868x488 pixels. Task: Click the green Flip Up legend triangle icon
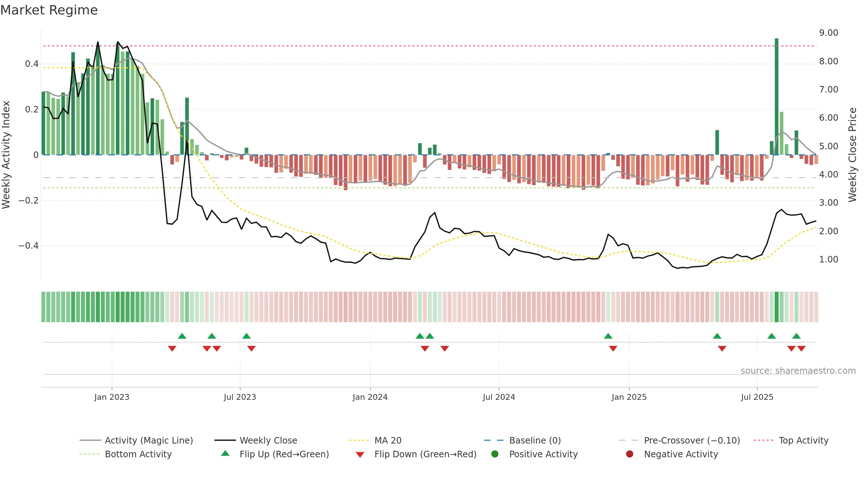pyautogui.click(x=225, y=453)
